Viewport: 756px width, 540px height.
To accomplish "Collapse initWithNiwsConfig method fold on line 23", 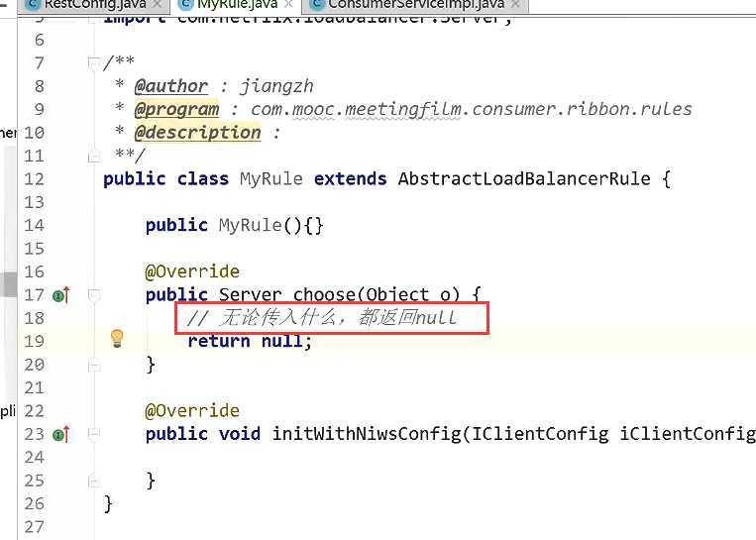I will (x=93, y=434).
